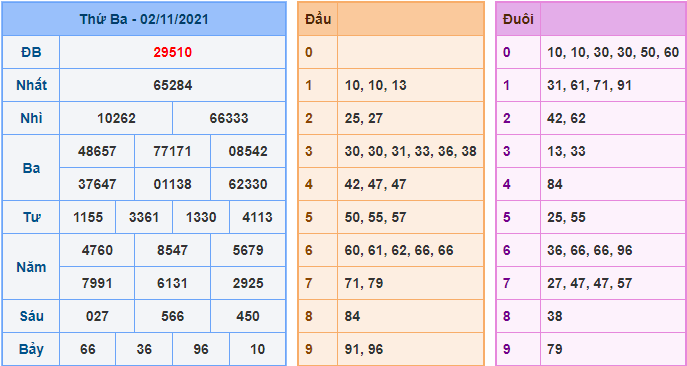Click the Ba row label
The width and height of the screenshot is (687, 366).
[31, 168]
